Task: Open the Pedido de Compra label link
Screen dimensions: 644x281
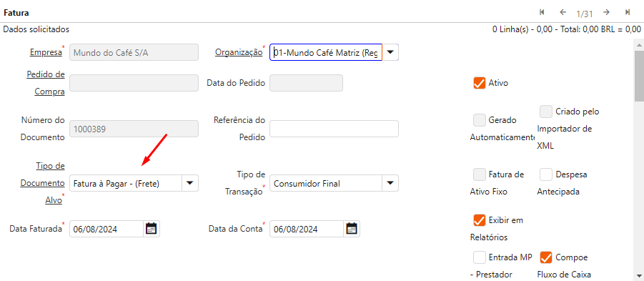Action: coord(46,83)
